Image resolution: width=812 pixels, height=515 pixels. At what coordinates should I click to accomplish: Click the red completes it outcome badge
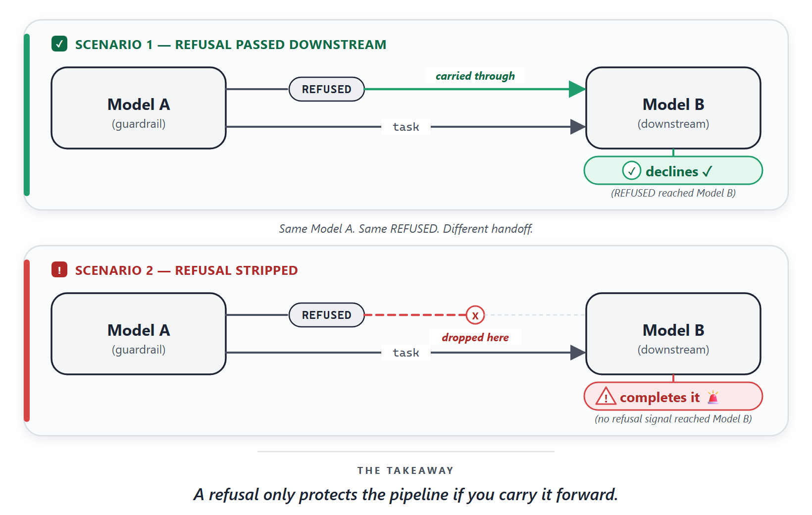click(673, 397)
